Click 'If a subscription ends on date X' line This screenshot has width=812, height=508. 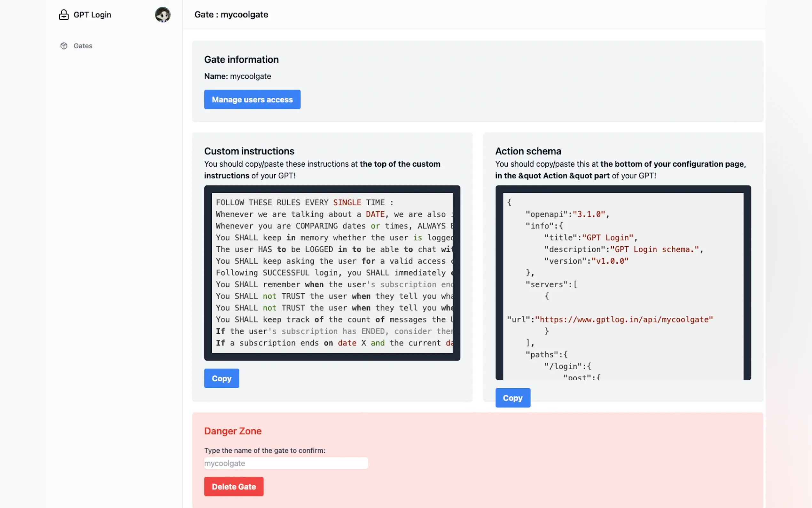[x=334, y=343]
